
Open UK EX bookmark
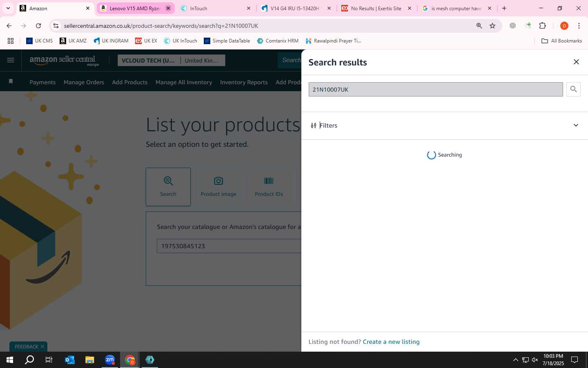coord(146,41)
